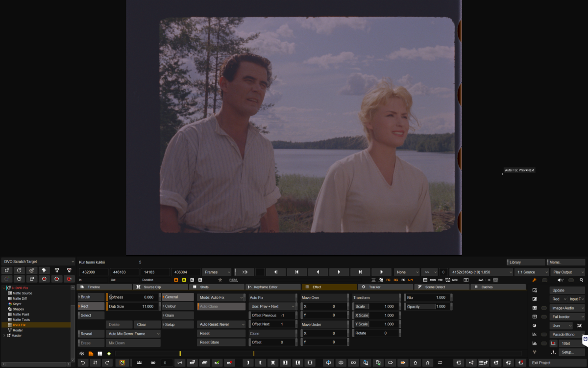The height and width of the screenshot is (368, 588).
Task: Click the yellow marker B button
Action: [184, 280]
